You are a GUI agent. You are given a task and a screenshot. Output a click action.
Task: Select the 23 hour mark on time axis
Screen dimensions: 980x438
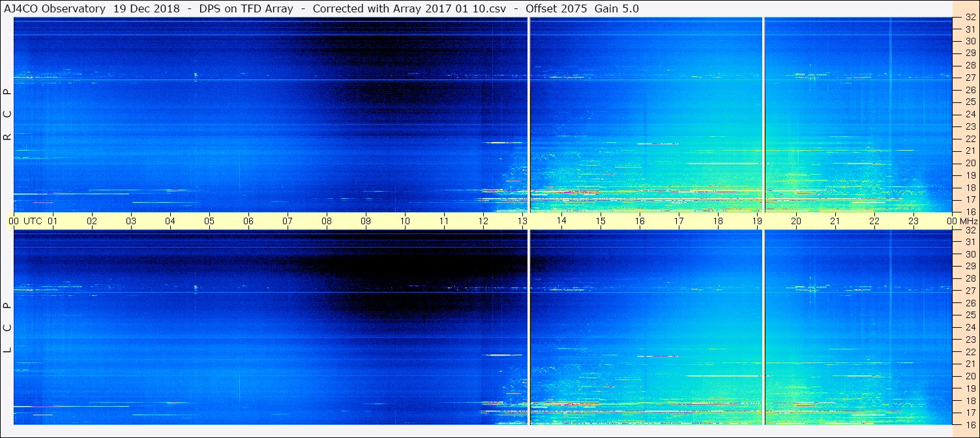pyautogui.click(x=913, y=221)
